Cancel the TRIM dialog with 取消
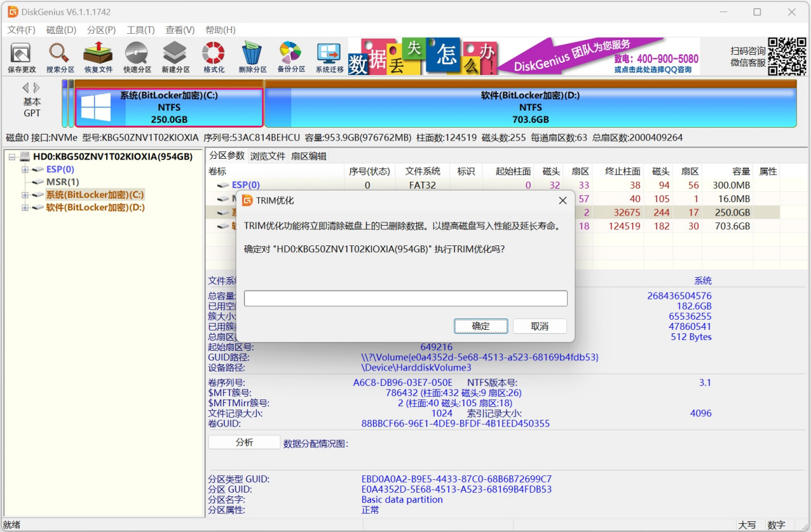 click(x=539, y=326)
